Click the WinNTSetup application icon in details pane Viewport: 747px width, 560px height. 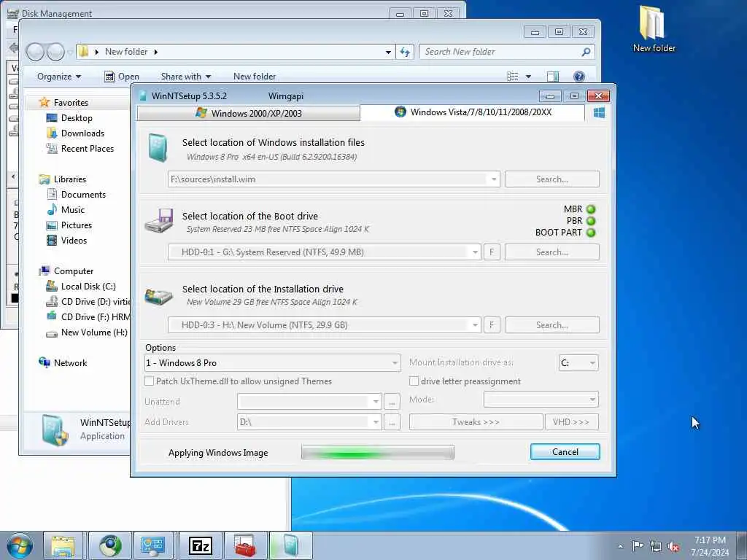tap(54, 430)
